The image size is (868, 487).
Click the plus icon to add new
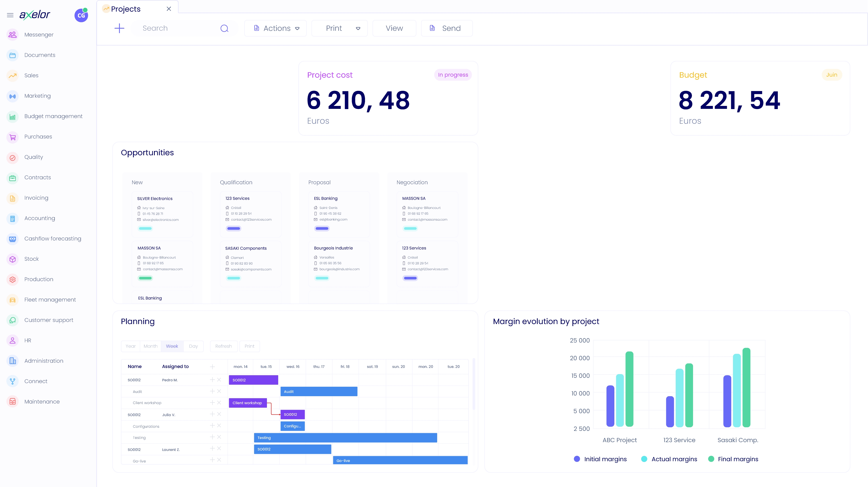click(x=119, y=28)
